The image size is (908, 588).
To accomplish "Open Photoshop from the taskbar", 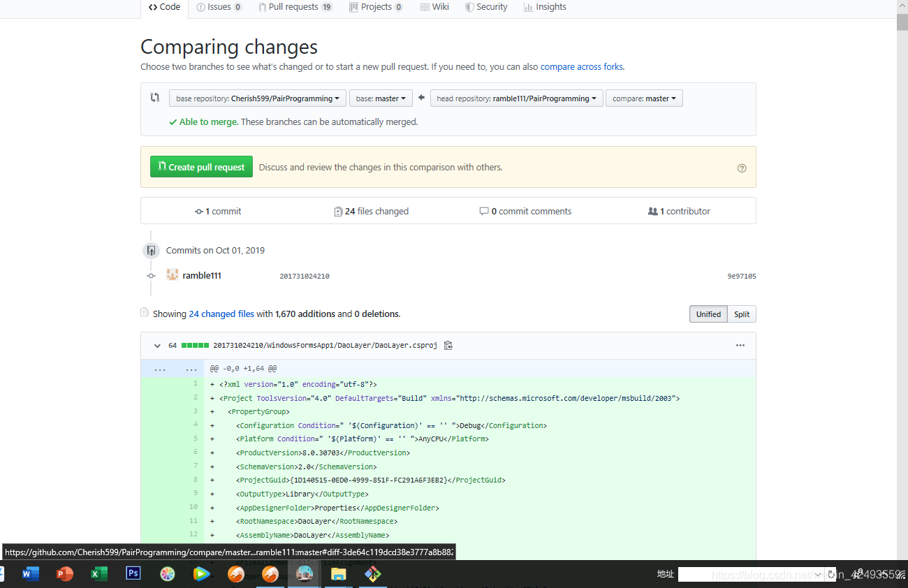I will (x=133, y=574).
